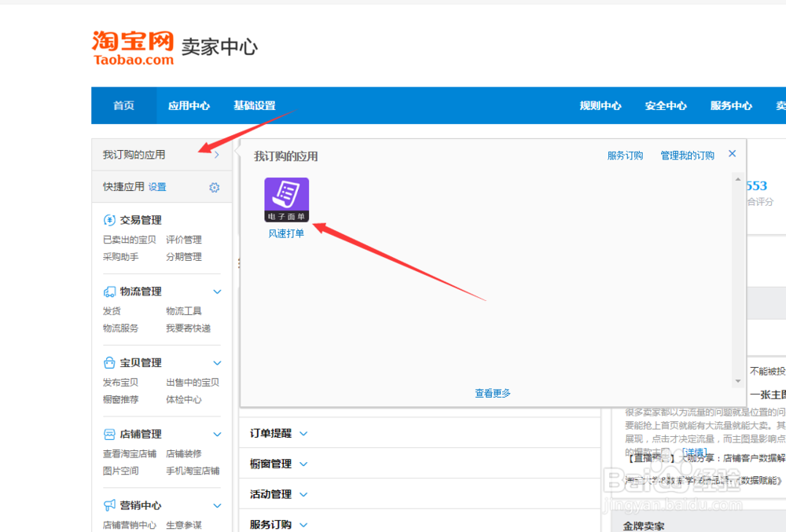This screenshot has height=532, width=786.
Task: Click the 物流管理 truck icon
Action: 108,292
